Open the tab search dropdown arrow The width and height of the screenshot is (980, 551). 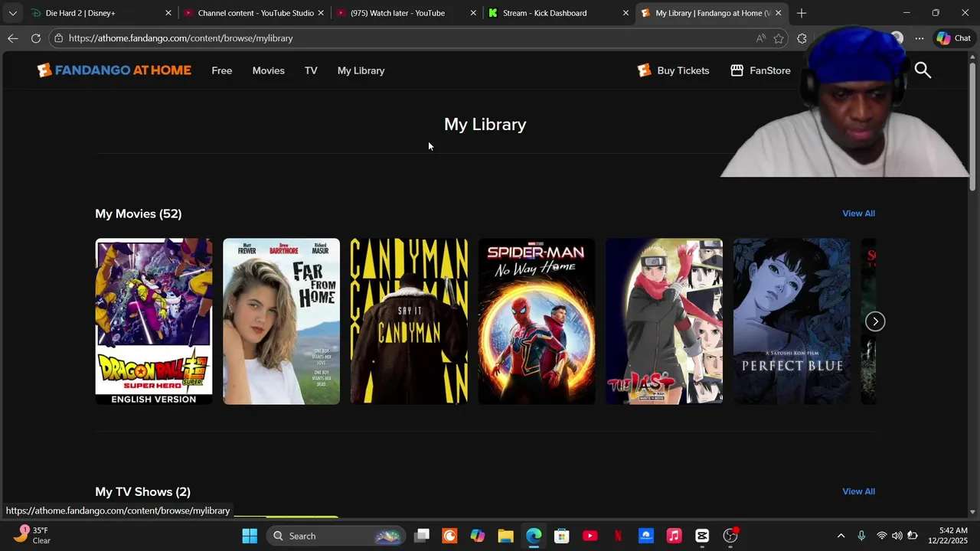pos(12,13)
